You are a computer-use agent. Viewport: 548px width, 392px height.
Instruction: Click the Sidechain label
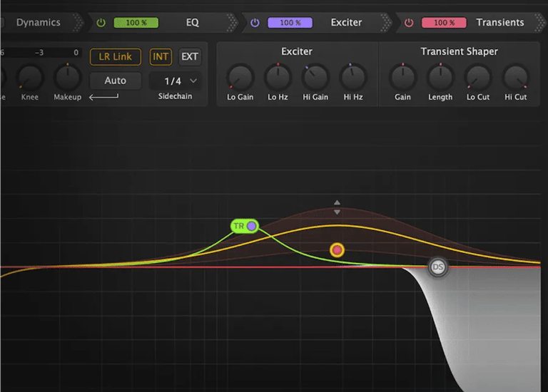[175, 96]
